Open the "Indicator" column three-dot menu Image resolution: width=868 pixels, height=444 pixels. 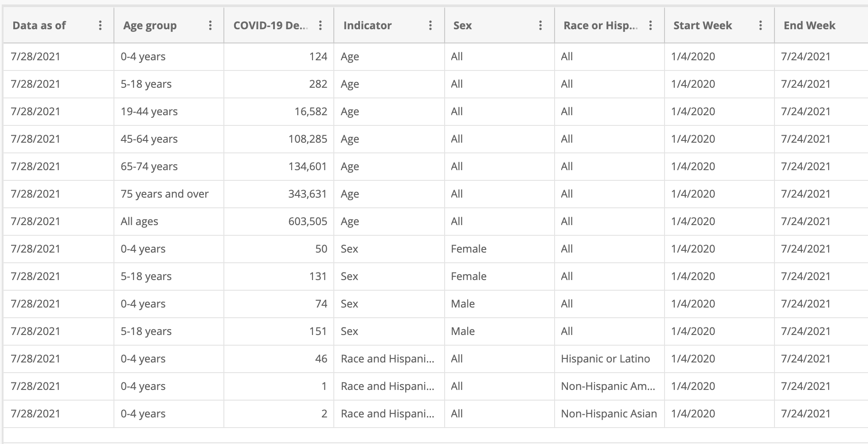(x=430, y=25)
